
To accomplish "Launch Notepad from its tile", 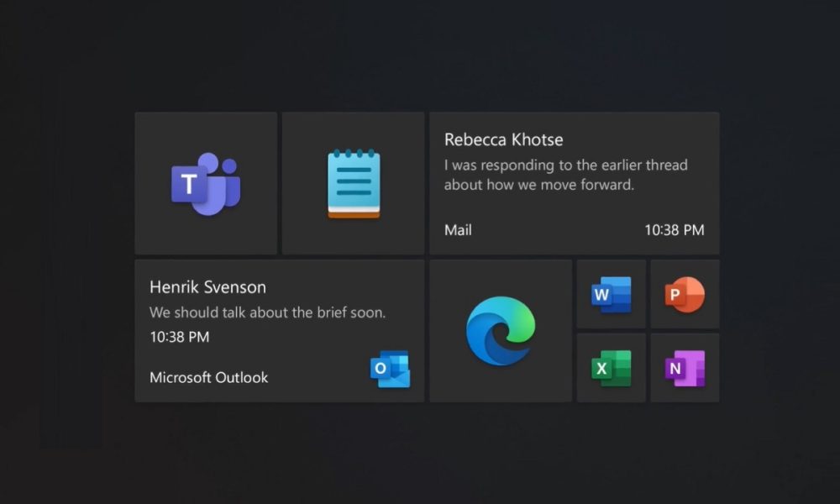I will [x=353, y=181].
